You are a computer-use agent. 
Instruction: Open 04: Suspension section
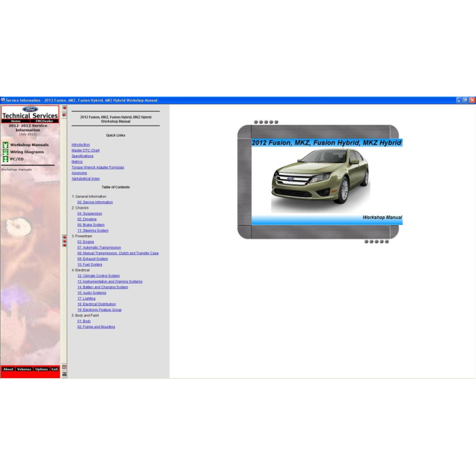click(x=90, y=214)
